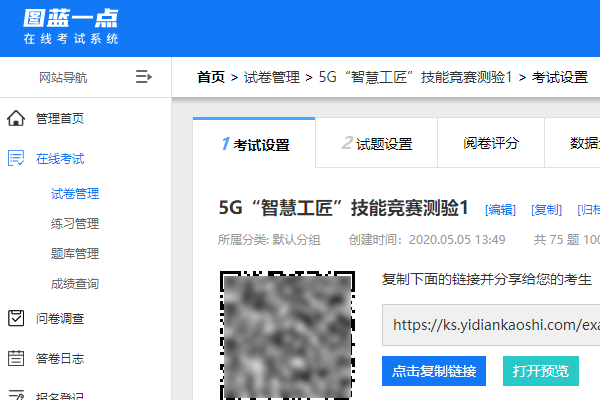The height and width of the screenshot is (400, 600).
Task: Open 练习管理 submenu item
Action: click(75, 224)
